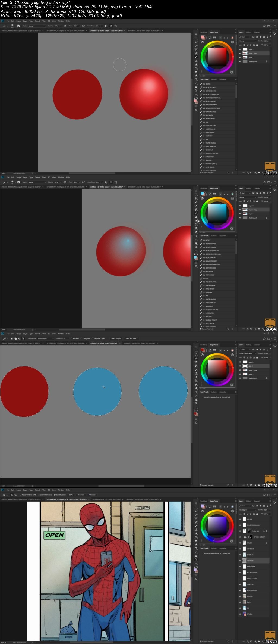
Task: Filter type layers icon in 00:02:24 Layers panel
Action: pyautogui.click(x=260, y=37)
